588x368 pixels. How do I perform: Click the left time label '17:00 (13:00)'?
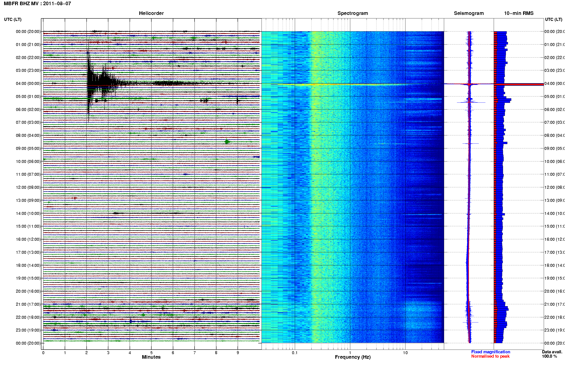coord(28,252)
